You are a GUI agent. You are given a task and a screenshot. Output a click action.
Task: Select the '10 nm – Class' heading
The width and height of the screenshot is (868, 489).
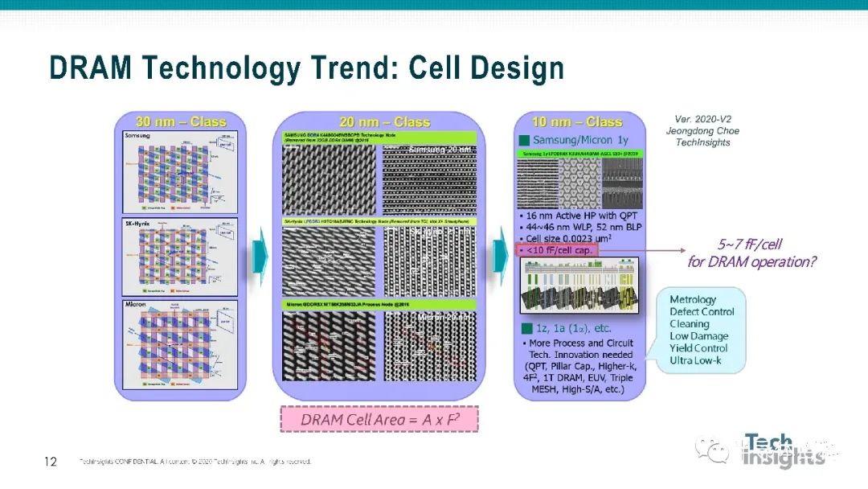[577, 121]
